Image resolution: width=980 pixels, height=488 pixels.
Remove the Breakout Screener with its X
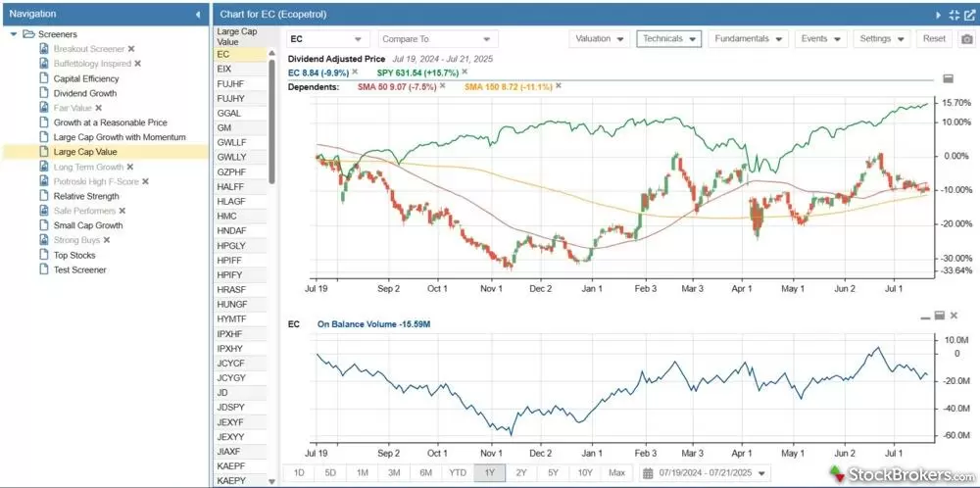click(131, 49)
